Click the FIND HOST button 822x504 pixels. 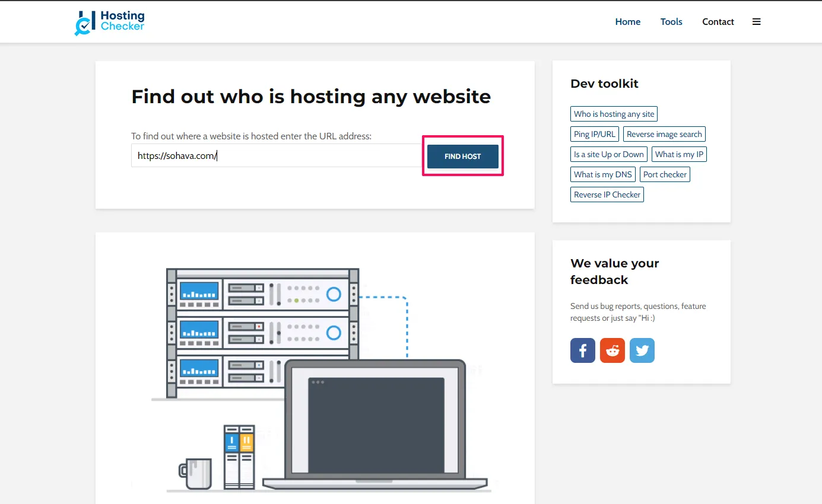click(463, 157)
